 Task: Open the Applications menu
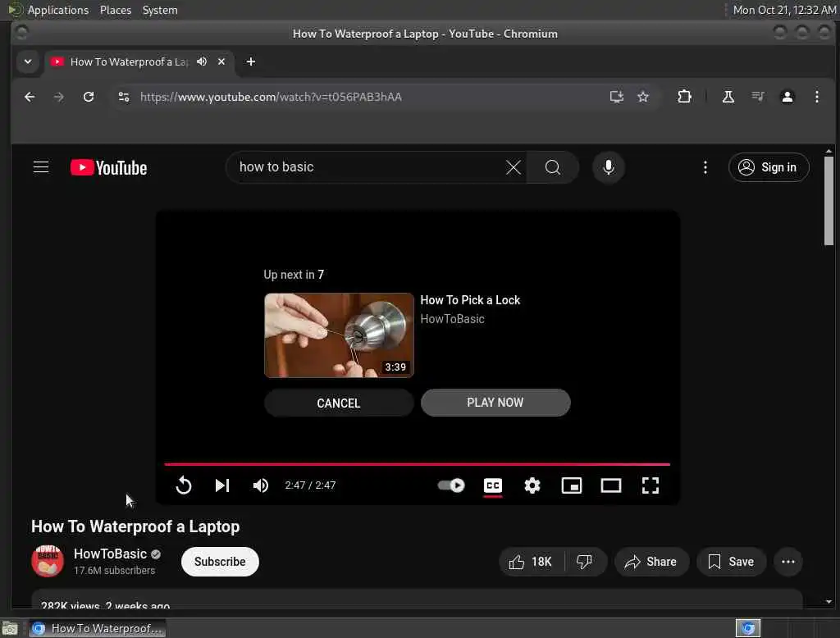tap(58, 10)
